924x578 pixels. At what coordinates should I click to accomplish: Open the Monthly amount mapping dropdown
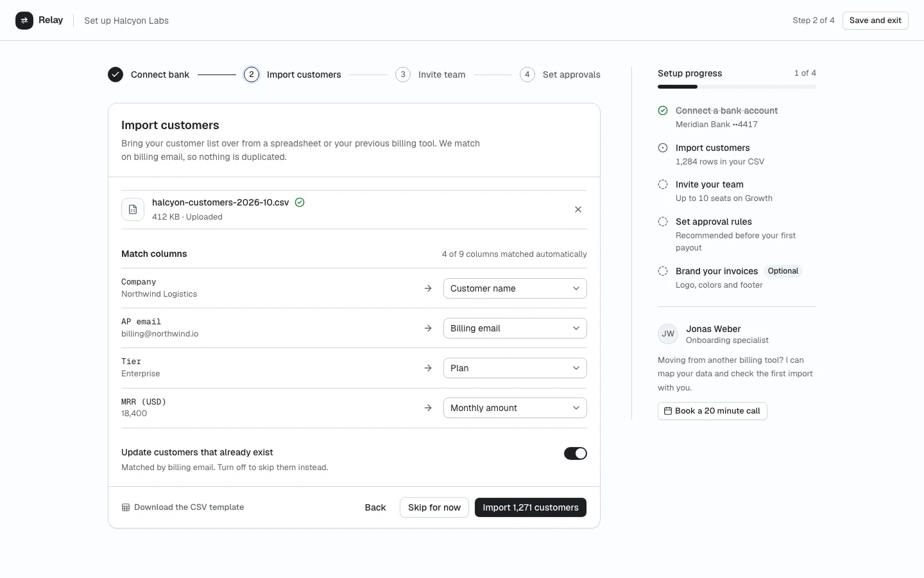pos(515,408)
